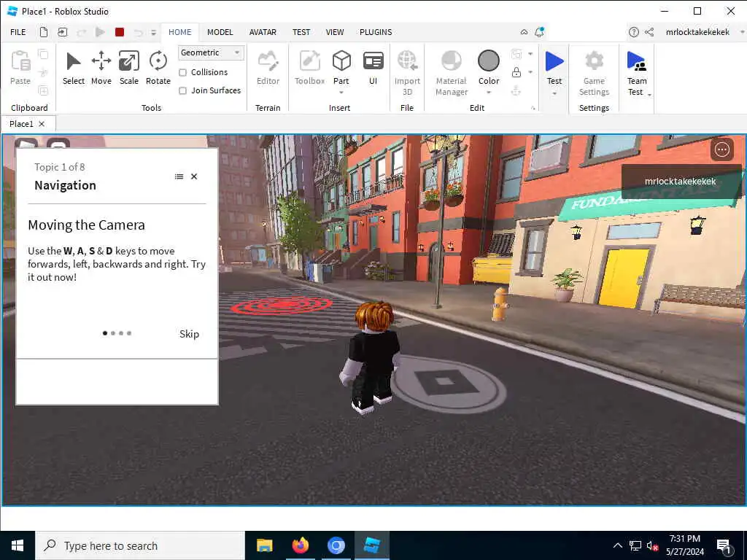Click the gray Color swatch circle
Image resolution: width=747 pixels, height=560 pixels.
[x=489, y=61]
